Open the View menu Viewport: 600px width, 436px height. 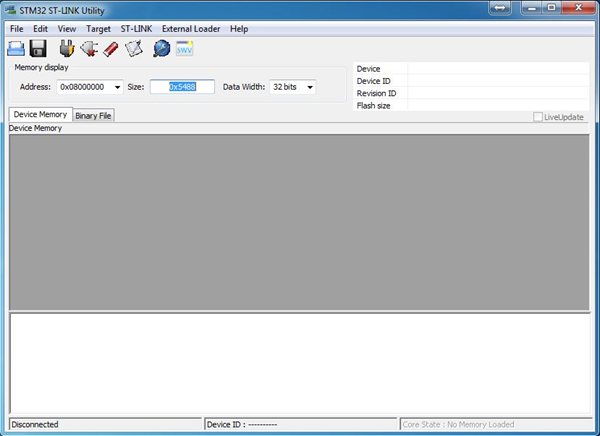(67, 29)
